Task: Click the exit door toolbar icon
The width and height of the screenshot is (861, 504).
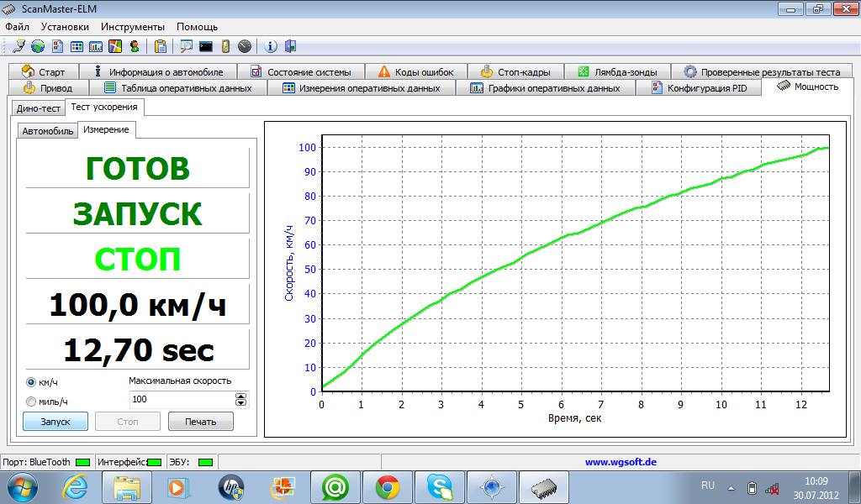Action: [290, 46]
